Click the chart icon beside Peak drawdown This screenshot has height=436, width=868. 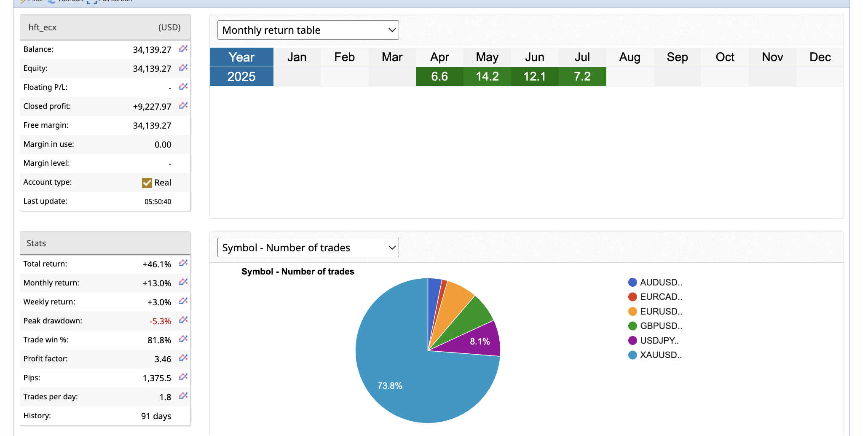tap(183, 320)
